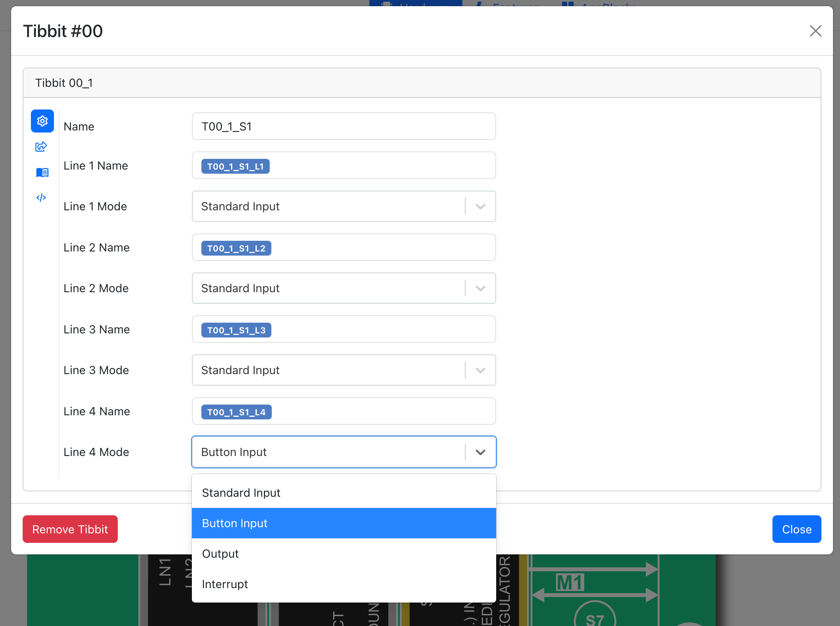The width and height of the screenshot is (840, 626).
Task: Choose Output from the dropdown list
Action: 344,554
